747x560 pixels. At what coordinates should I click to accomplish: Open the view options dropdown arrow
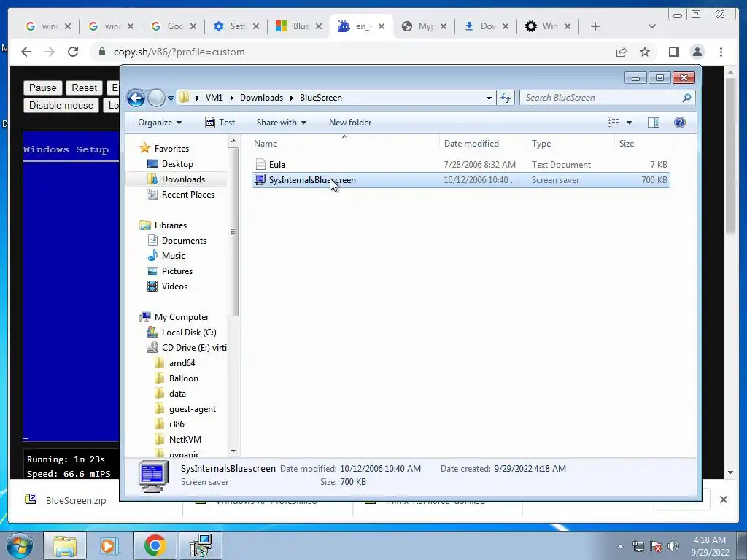[x=629, y=122]
